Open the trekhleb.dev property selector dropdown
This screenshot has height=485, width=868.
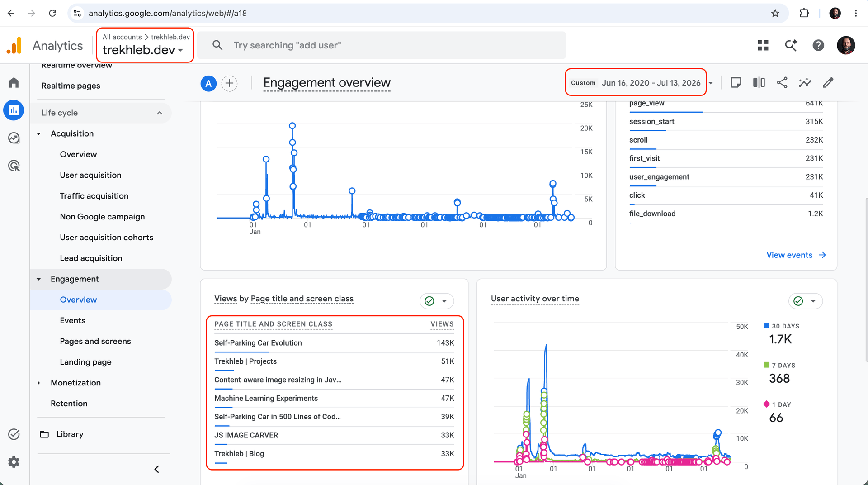145,45
